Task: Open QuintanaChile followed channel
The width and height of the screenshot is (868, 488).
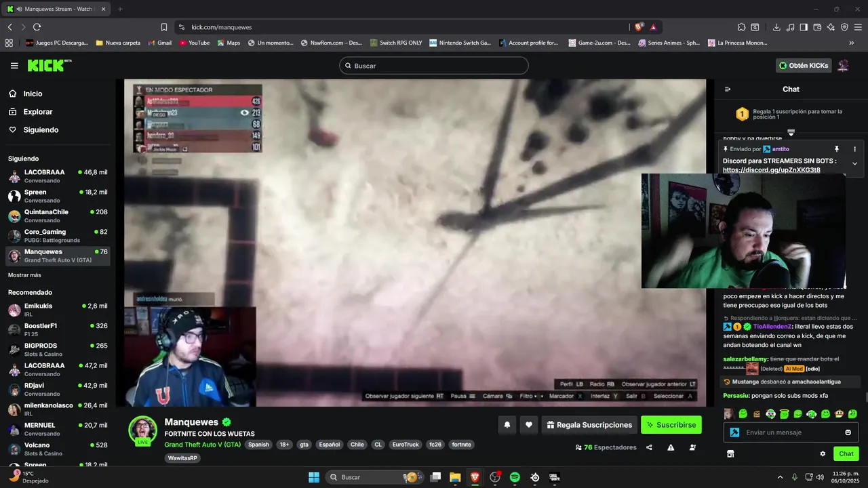Action: click(x=58, y=216)
